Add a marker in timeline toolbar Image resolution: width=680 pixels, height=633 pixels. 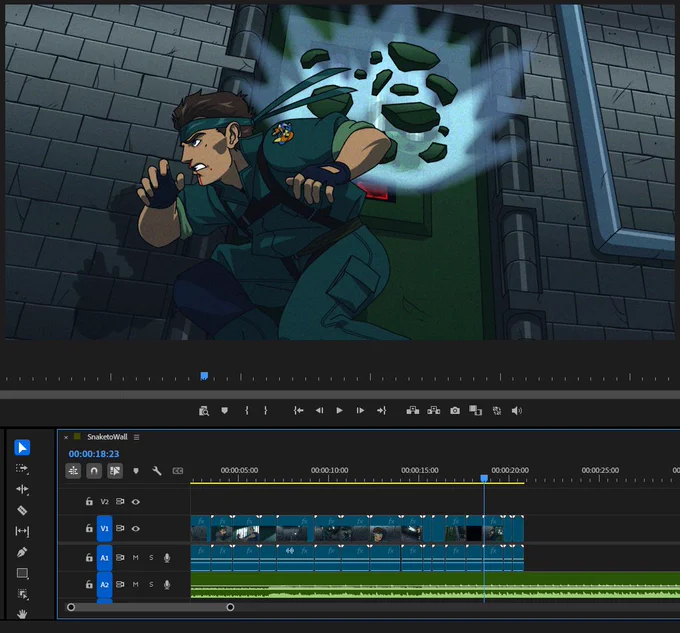coord(136,471)
